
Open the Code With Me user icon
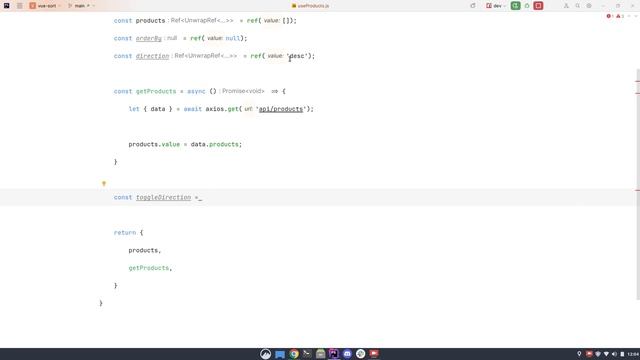(566, 6)
